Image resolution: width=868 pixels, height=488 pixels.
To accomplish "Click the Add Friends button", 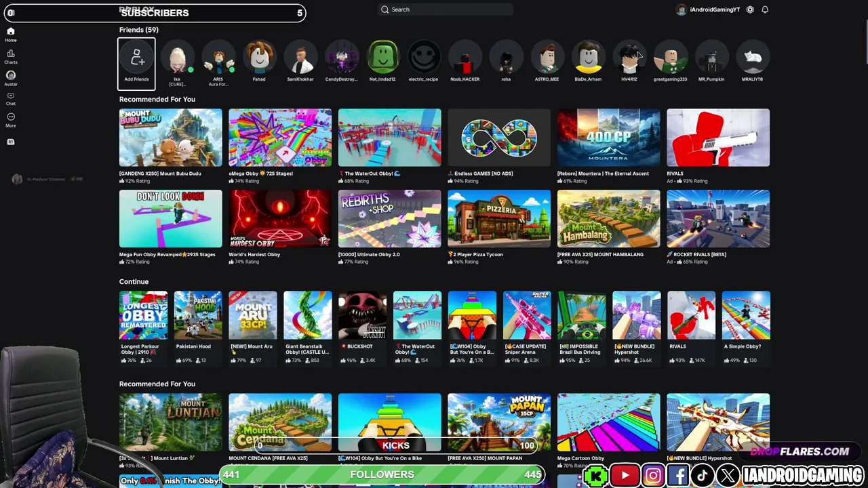I will pyautogui.click(x=136, y=64).
